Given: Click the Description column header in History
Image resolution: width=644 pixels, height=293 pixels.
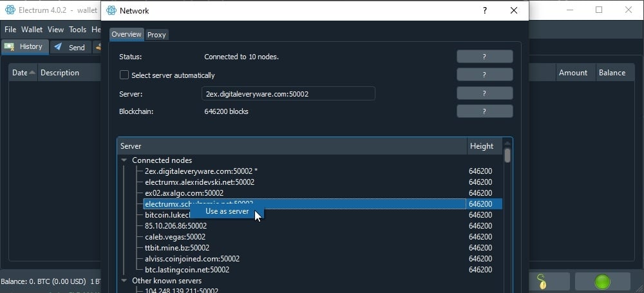Looking at the screenshot, I should (69, 73).
